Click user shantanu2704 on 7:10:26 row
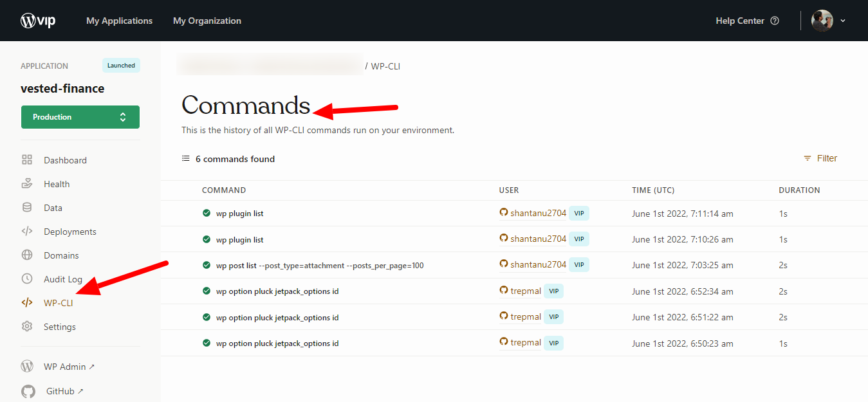 [x=539, y=239]
